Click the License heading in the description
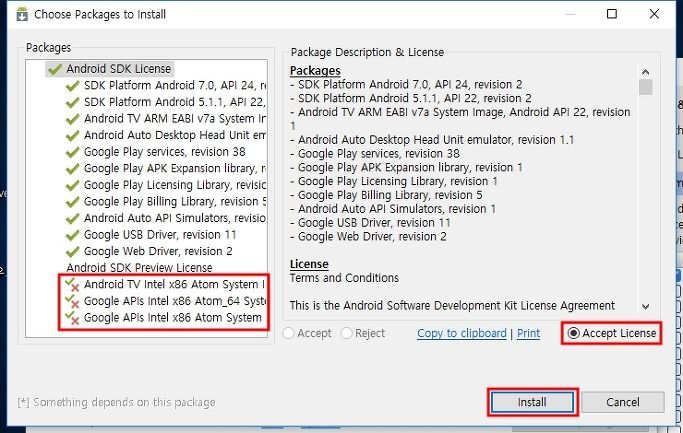 [x=309, y=264]
